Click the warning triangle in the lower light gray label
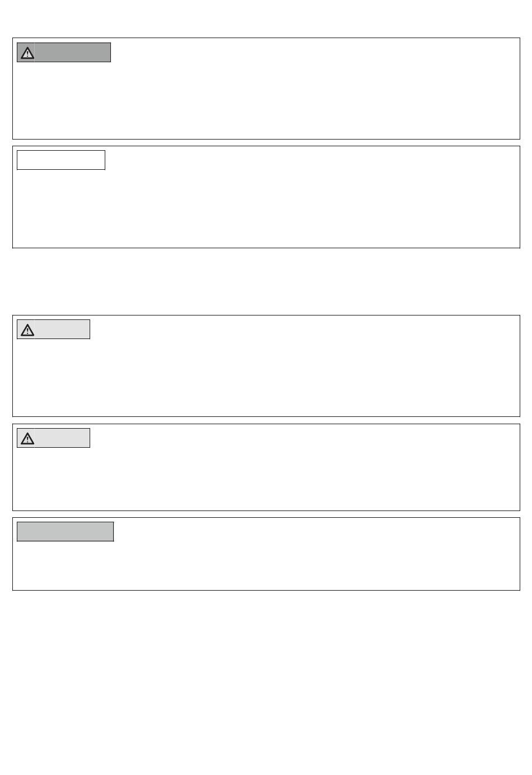This screenshot has height=775, width=532. [x=27, y=438]
